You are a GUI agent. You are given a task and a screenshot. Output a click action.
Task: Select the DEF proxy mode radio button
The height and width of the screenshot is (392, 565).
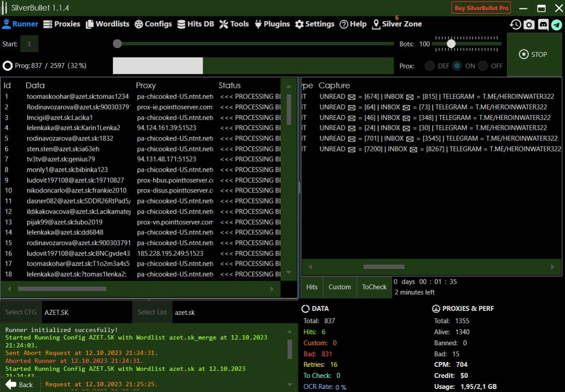(x=429, y=66)
